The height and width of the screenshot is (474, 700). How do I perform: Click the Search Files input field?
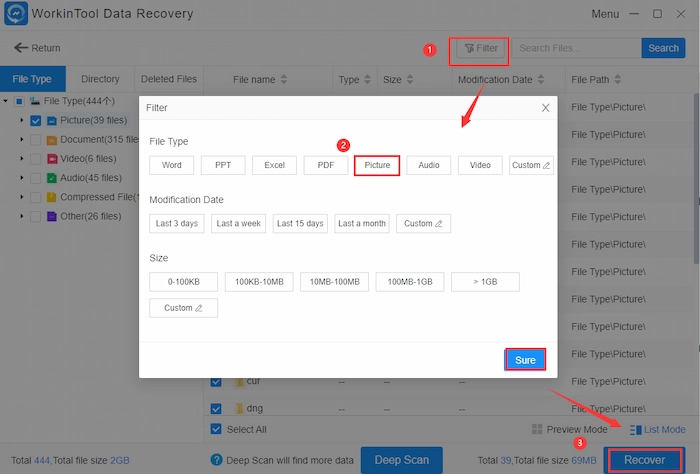pyautogui.click(x=576, y=48)
